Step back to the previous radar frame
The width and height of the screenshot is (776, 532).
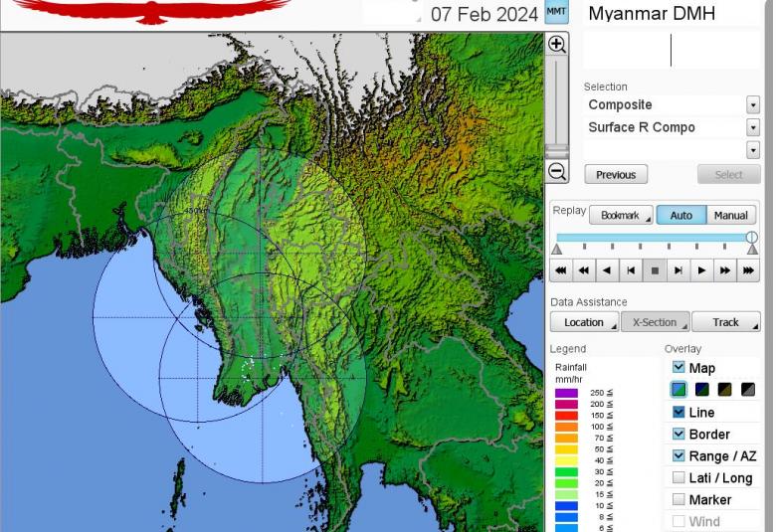[x=631, y=270]
